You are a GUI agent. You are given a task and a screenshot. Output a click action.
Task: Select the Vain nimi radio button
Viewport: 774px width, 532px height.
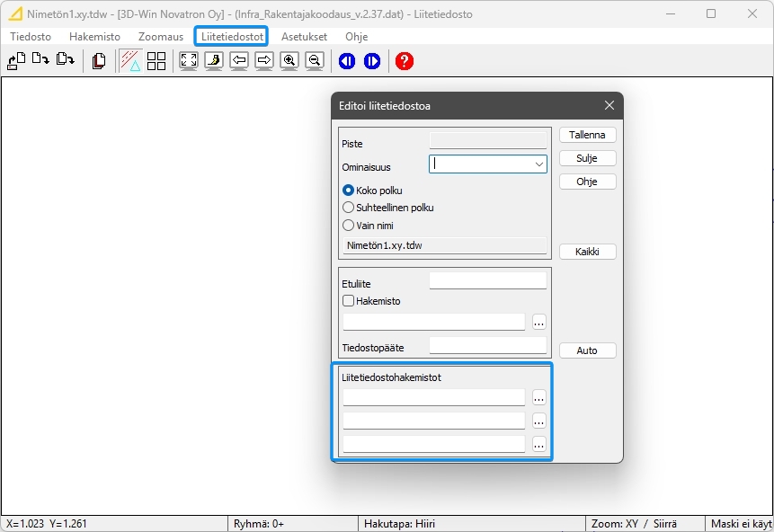click(x=348, y=225)
